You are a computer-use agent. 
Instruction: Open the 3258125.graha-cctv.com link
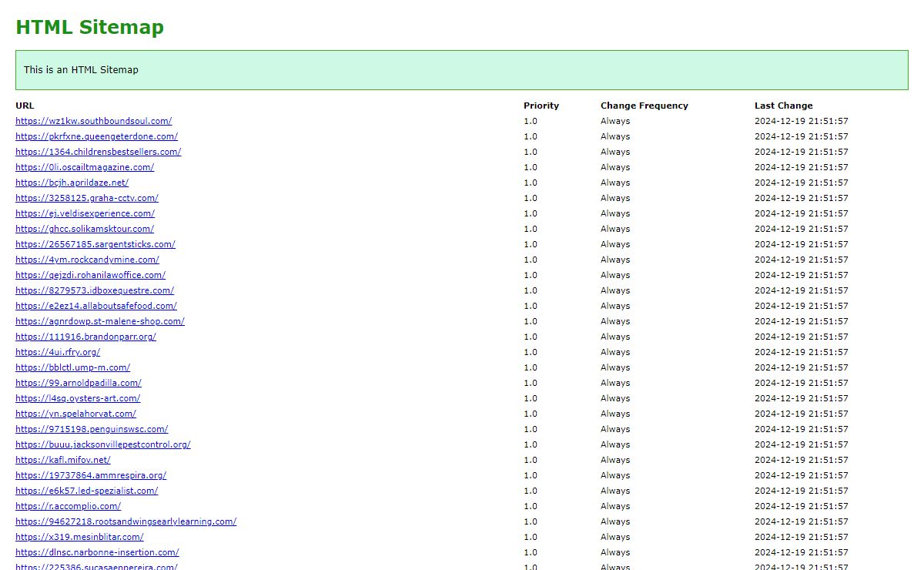click(87, 198)
